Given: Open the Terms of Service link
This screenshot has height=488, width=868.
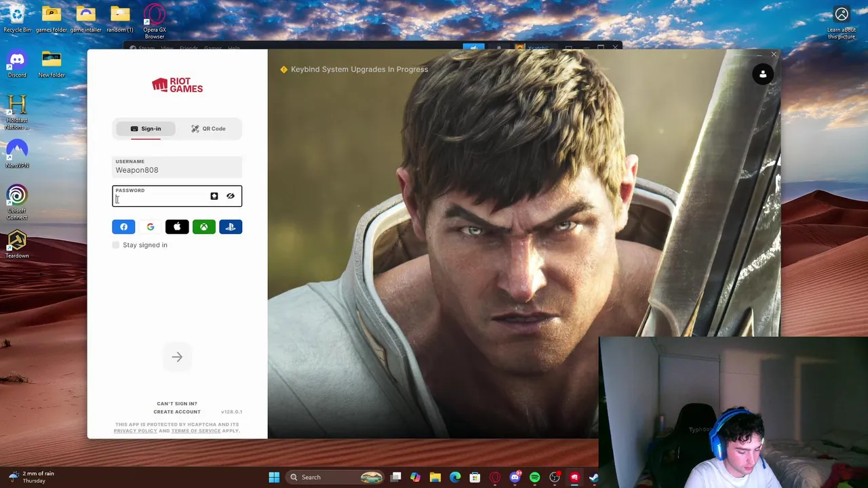Looking at the screenshot, I should 196,430.
